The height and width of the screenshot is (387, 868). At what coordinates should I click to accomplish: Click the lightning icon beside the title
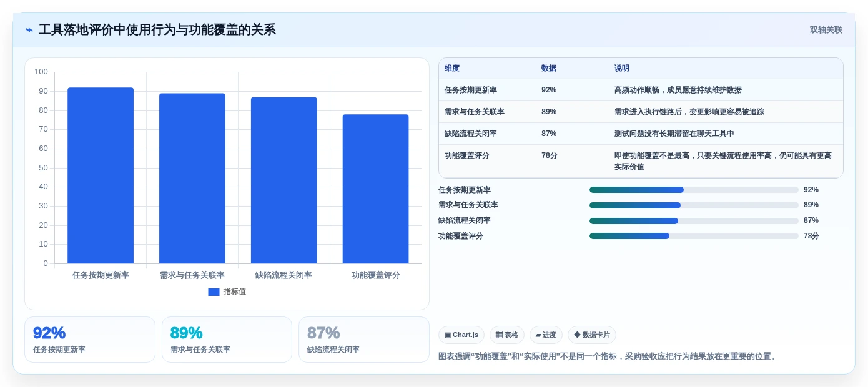pos(29,30)
